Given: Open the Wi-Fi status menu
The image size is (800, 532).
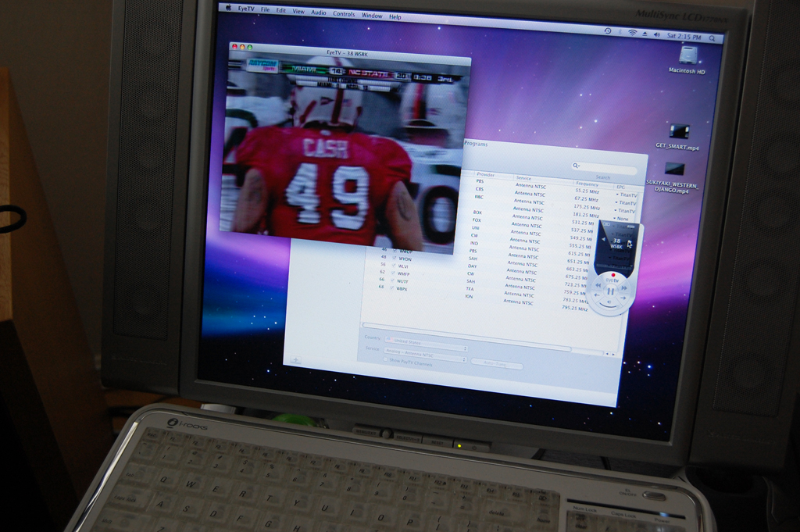Looking at the screenshot, I should pyautogui.click(x=632, y=33).
